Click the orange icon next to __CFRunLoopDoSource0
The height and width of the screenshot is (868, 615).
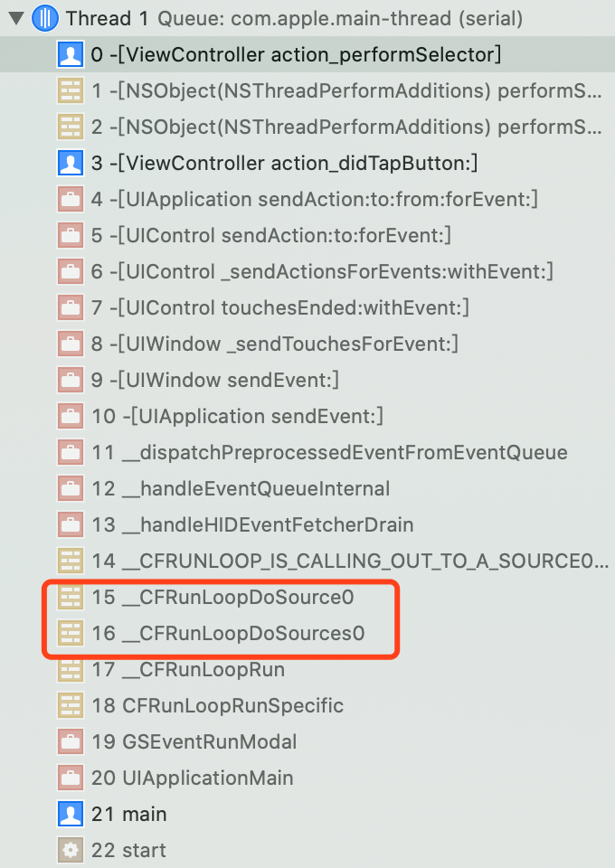click(70, 597)
